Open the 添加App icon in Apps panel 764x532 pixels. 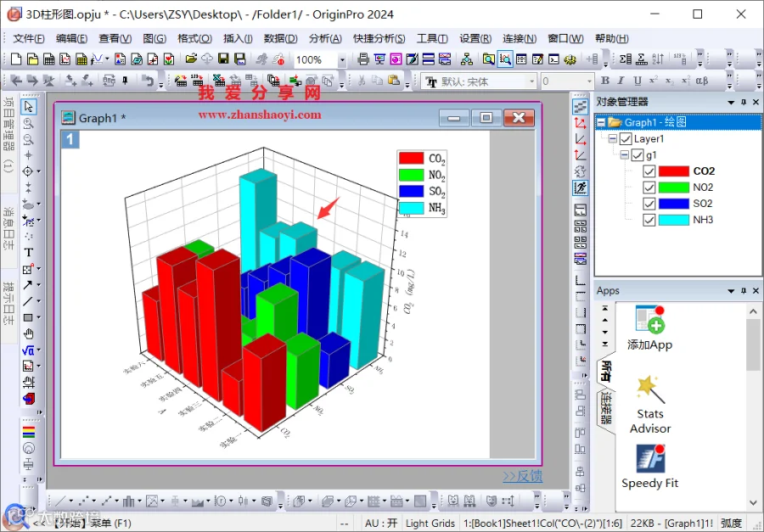pos(650,328)
